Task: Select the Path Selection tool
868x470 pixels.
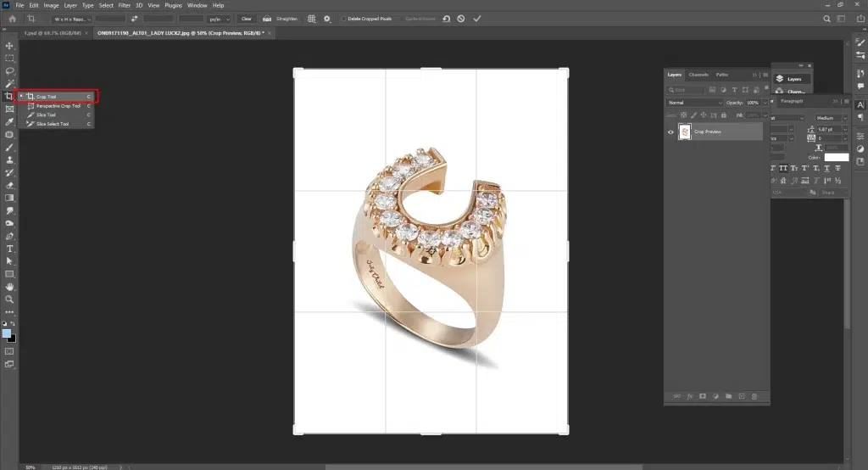Action: tap(9, 261)
